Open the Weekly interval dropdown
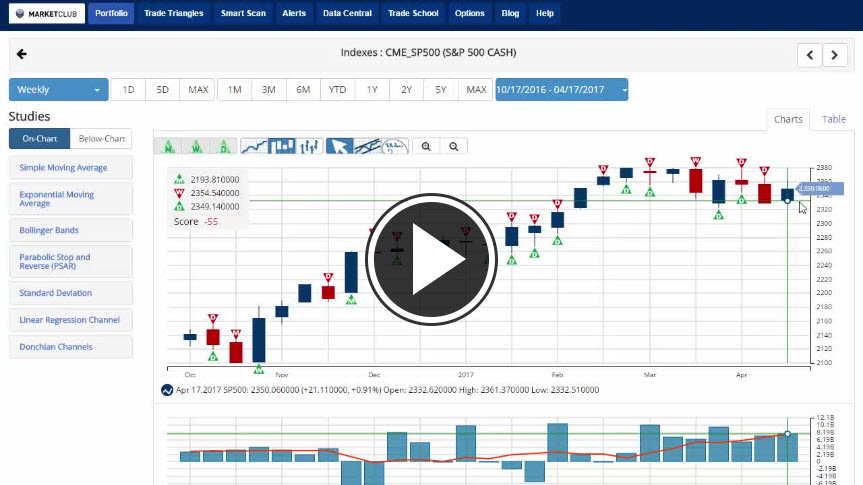 coord(58,90)
